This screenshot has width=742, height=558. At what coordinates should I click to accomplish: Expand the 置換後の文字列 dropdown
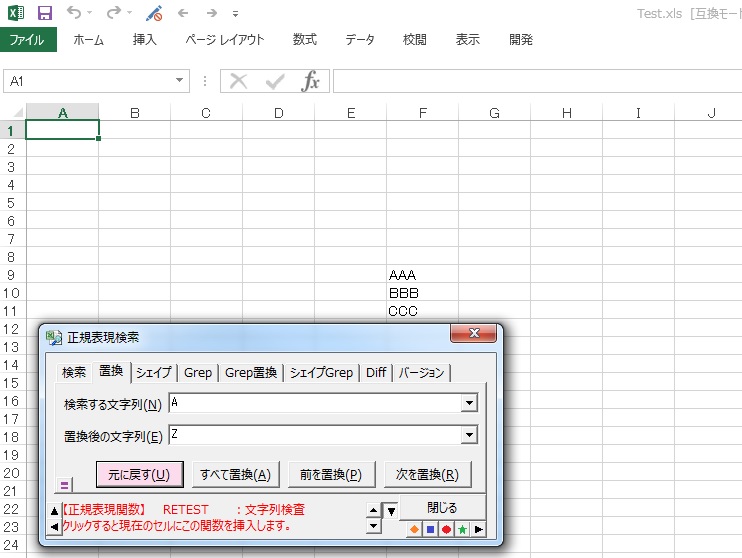[x=468, y=435]
